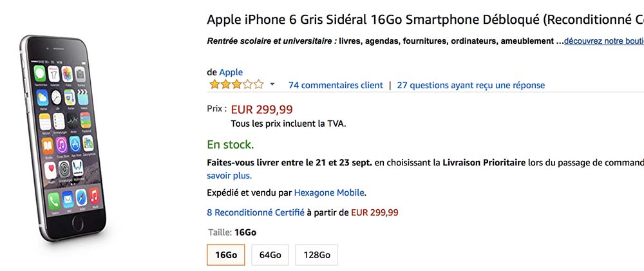The width and height of the screenshot is (644, 271).
Task: Expand the rating breakdown arrow beside the stars
Action: [272, 84]
